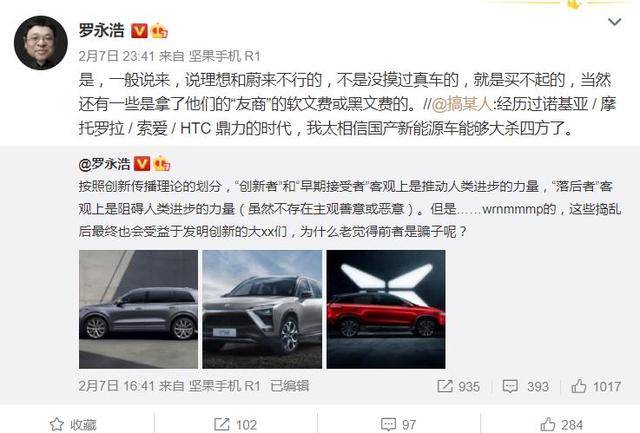Click 收藏 star to favorite post
The image size is (640, 433).
tap(73, 424)
